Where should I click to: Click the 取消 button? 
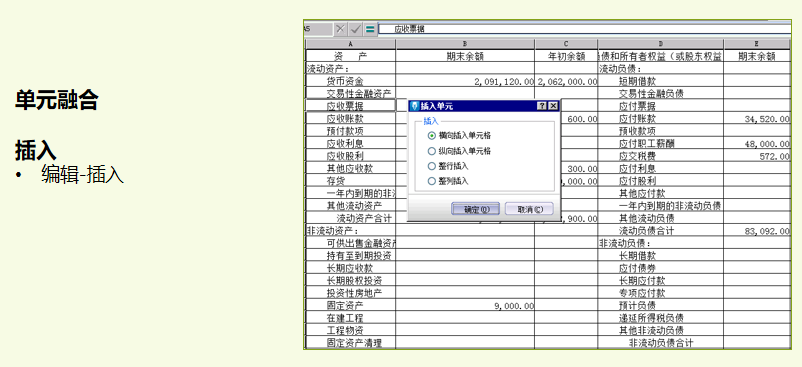[x=529, y=209]
